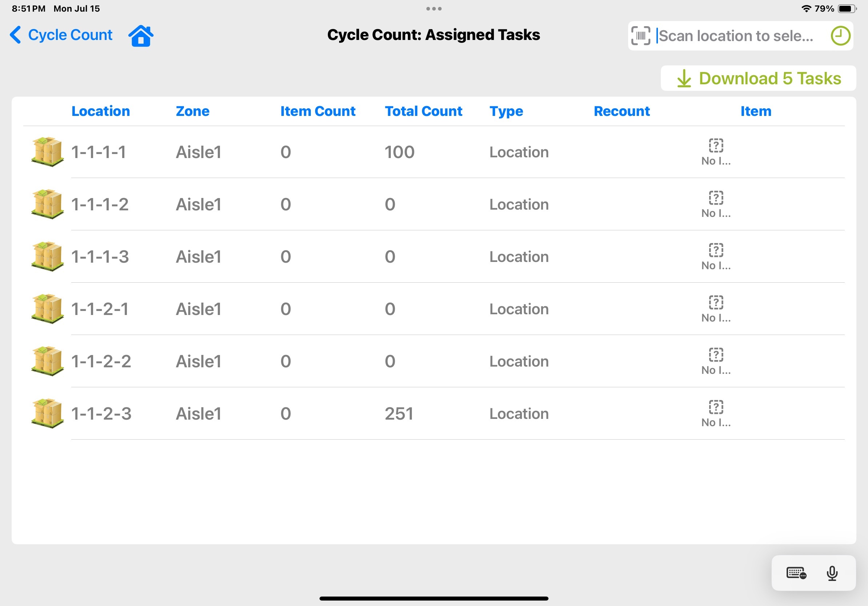Tap the barcode scanner icon

(x=640, y=36)
